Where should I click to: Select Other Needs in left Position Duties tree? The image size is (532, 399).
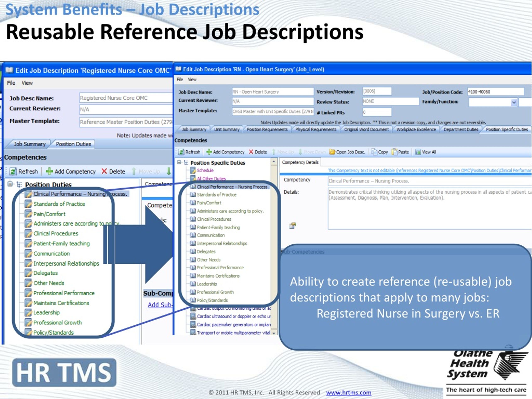click(49, 283)
